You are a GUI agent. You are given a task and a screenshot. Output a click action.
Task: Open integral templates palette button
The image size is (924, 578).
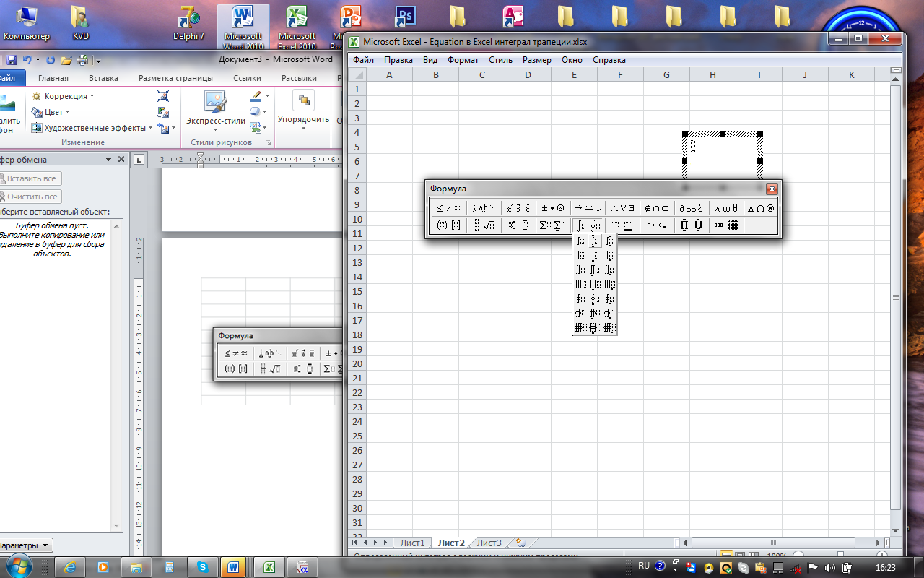click(x=588, y=225)
